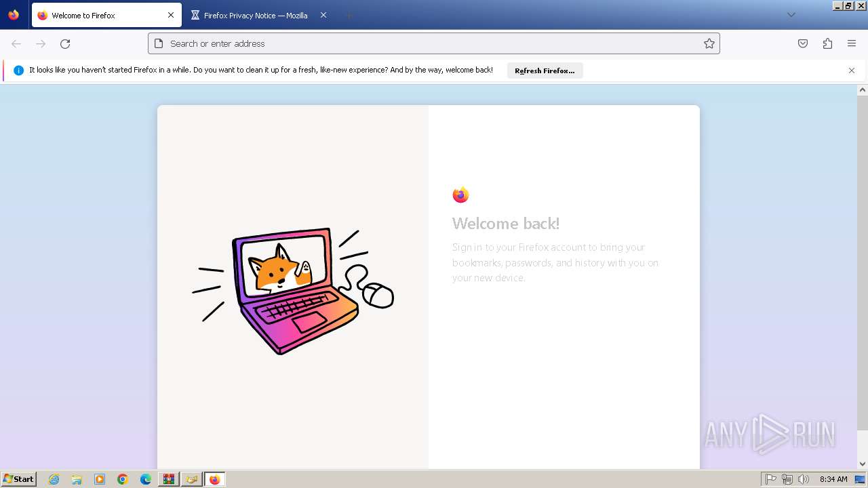
Task: Click the laptop fox illustration
Action: (293, 291)
